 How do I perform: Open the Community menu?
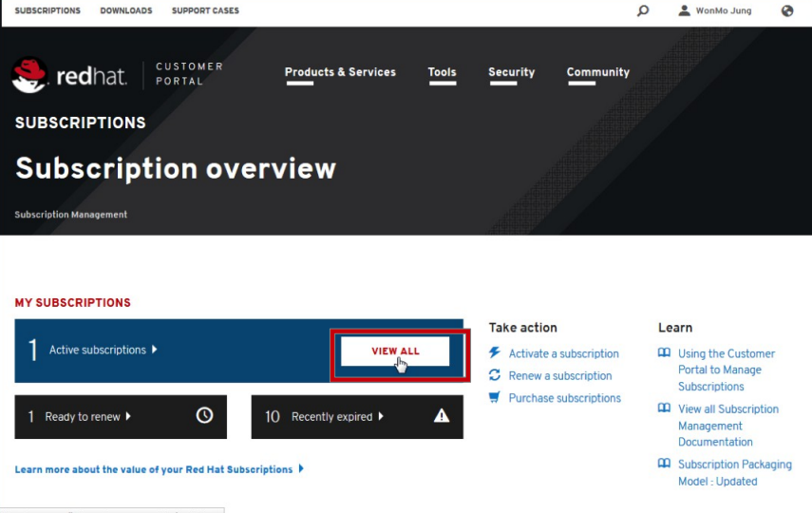(x=597, y=72)
